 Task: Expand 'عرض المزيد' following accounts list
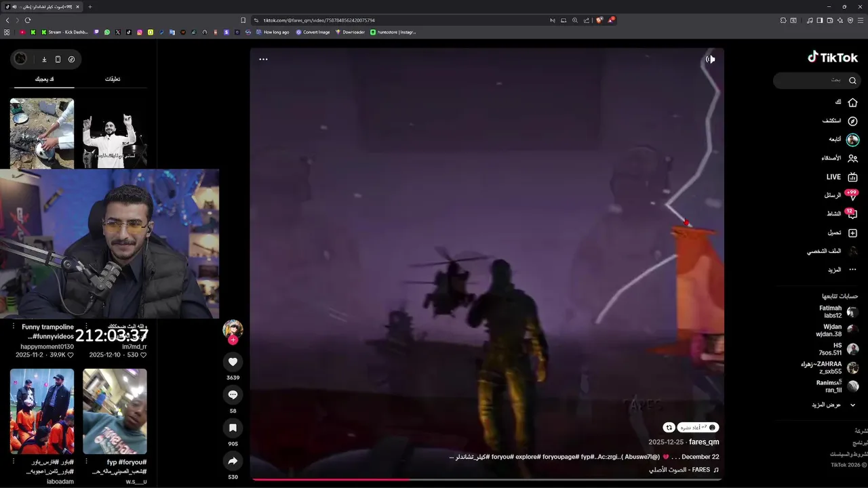[x=833, y=405]
